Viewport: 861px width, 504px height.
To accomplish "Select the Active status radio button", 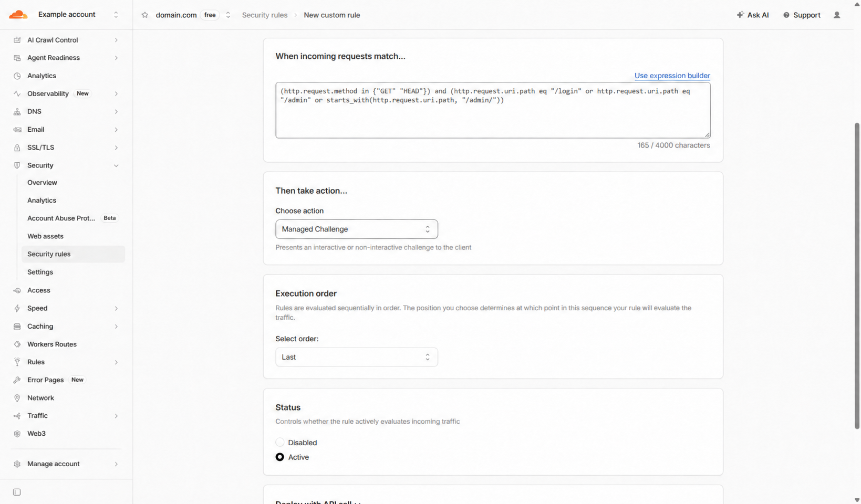I will (280, 457).
